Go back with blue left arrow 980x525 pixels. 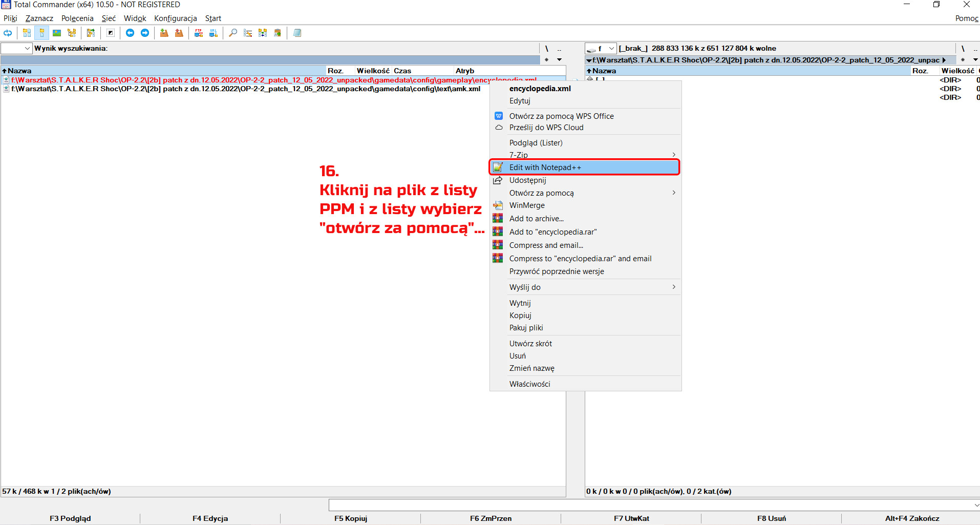click(x=130, y=33)
